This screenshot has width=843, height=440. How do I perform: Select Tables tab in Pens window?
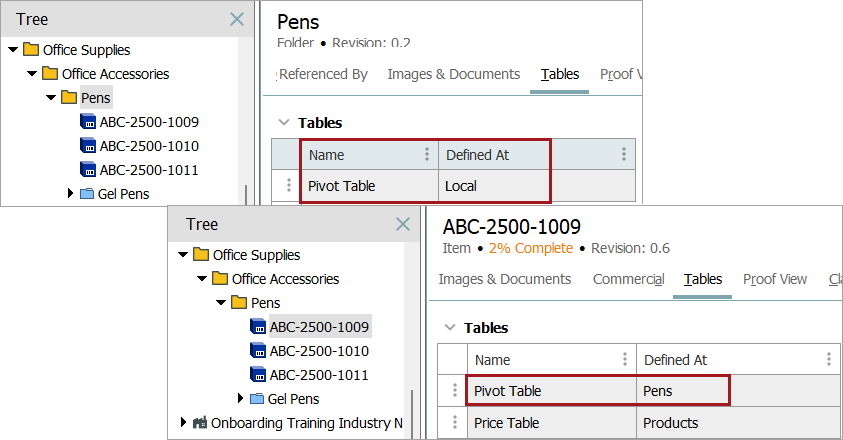pos(560,74)
